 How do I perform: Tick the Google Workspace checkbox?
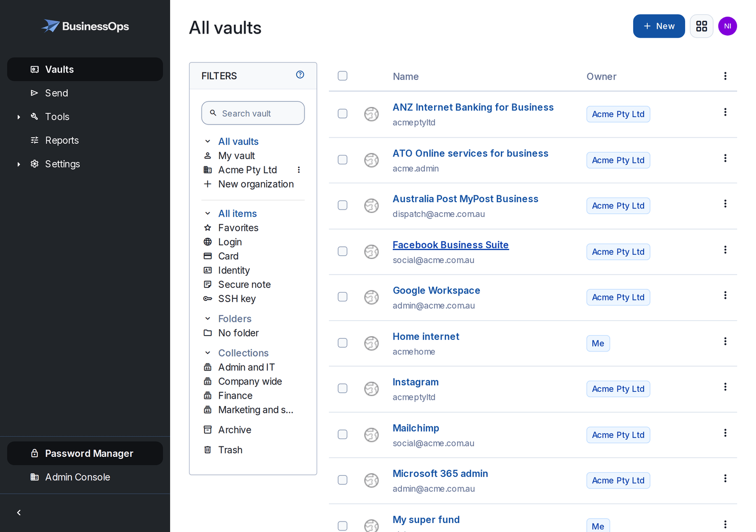(x=342, y=297)
